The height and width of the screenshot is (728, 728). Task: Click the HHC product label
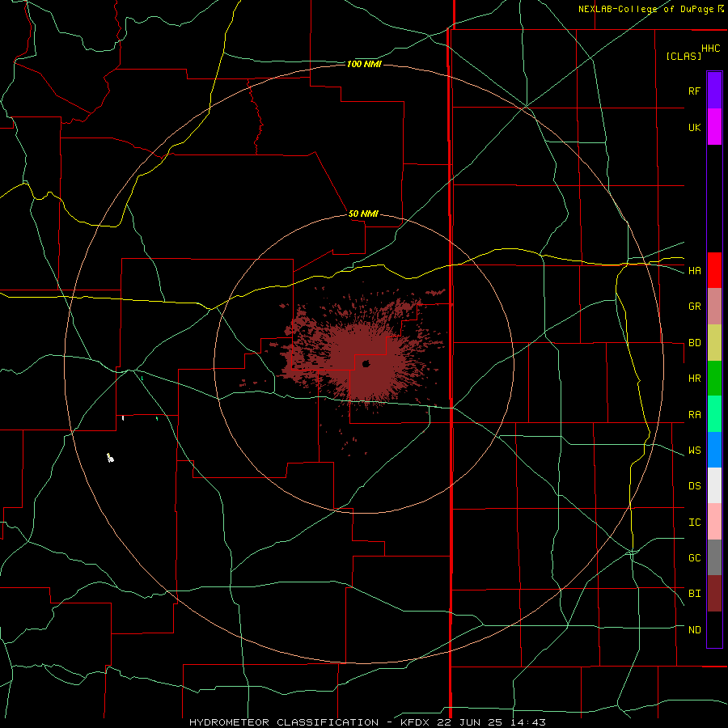click(711, 49)
